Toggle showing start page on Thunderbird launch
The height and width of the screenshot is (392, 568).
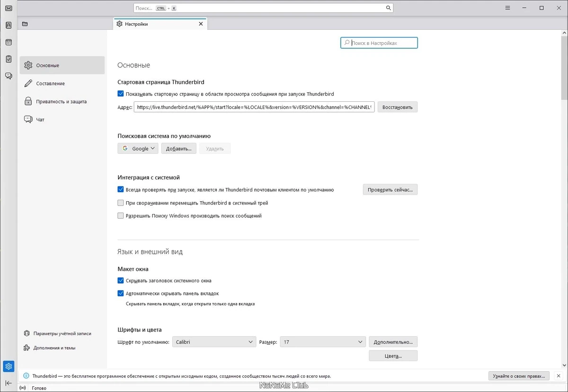(121, 94)
